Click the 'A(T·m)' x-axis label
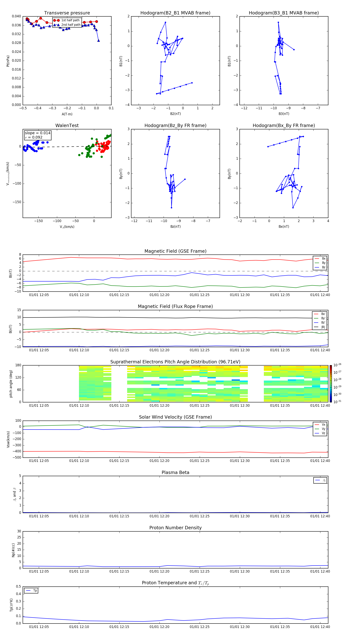 [x=67, y=114]
